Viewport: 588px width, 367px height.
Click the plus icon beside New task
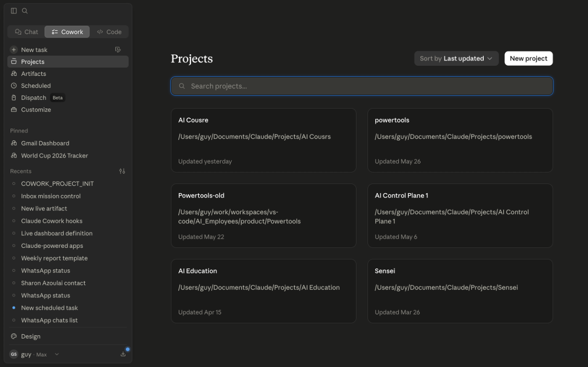click(x=13, y=49)
